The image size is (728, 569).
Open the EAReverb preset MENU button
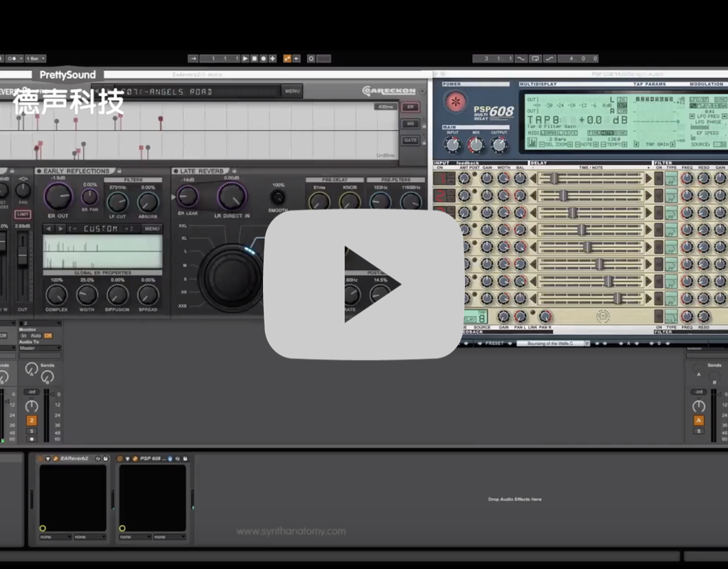292,91
